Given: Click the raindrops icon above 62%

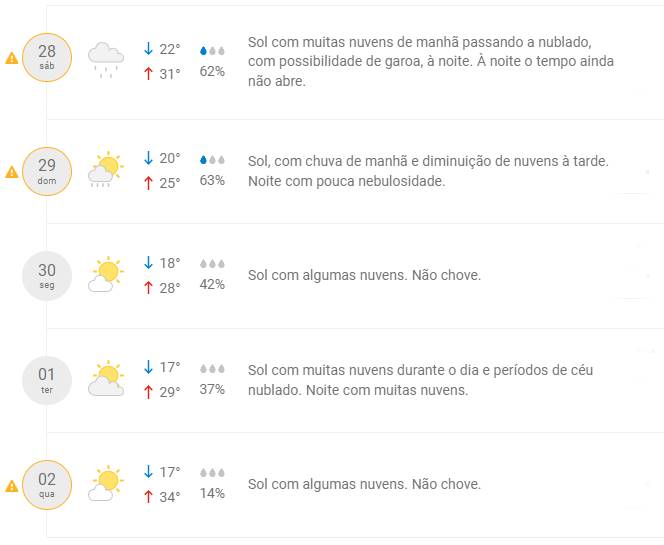Looking at the screenshot, I should coord(212,50).
